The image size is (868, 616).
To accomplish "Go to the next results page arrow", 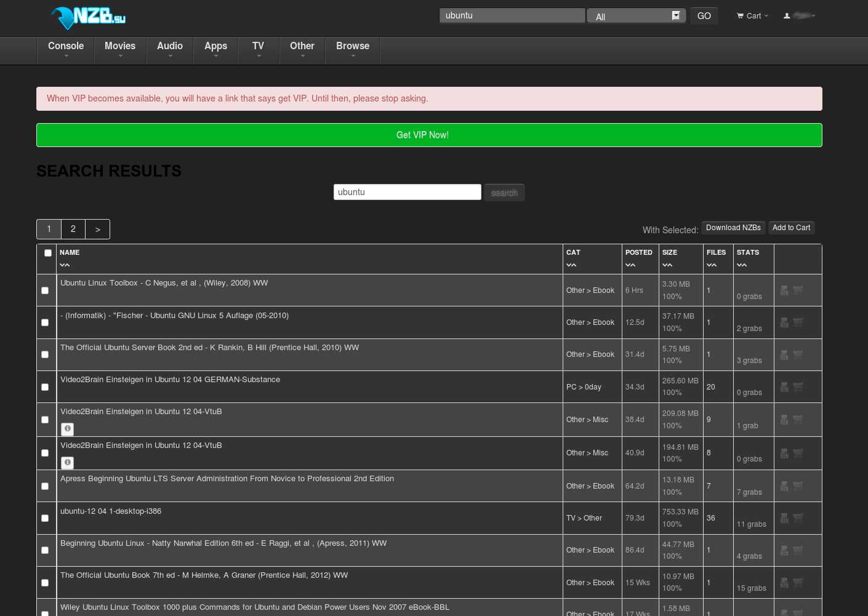I will coord(98,229).
